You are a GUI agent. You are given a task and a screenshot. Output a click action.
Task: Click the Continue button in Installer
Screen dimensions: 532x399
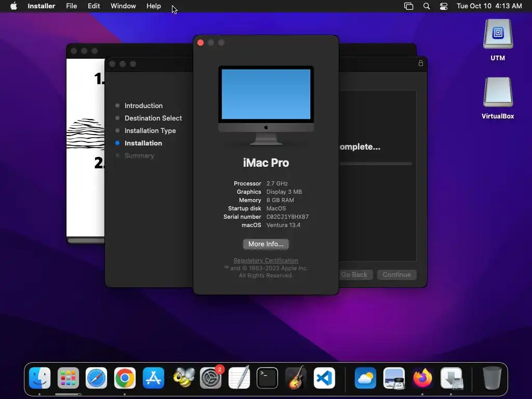[396, 274]
